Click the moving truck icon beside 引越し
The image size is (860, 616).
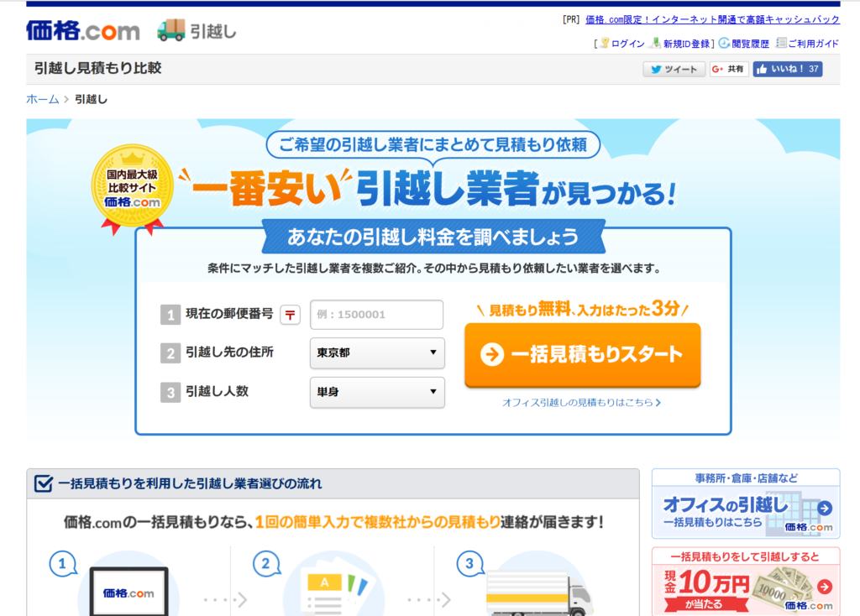[x=170, y=30]
